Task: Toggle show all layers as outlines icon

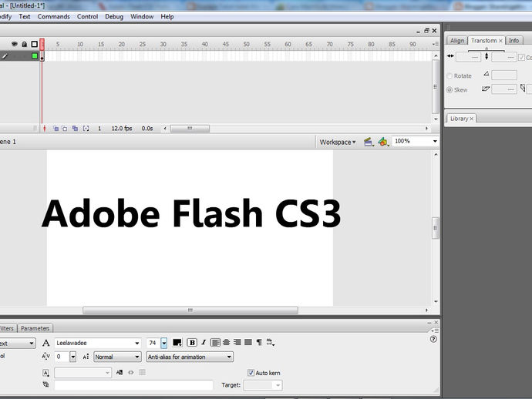Action: [x=34, y=44]
